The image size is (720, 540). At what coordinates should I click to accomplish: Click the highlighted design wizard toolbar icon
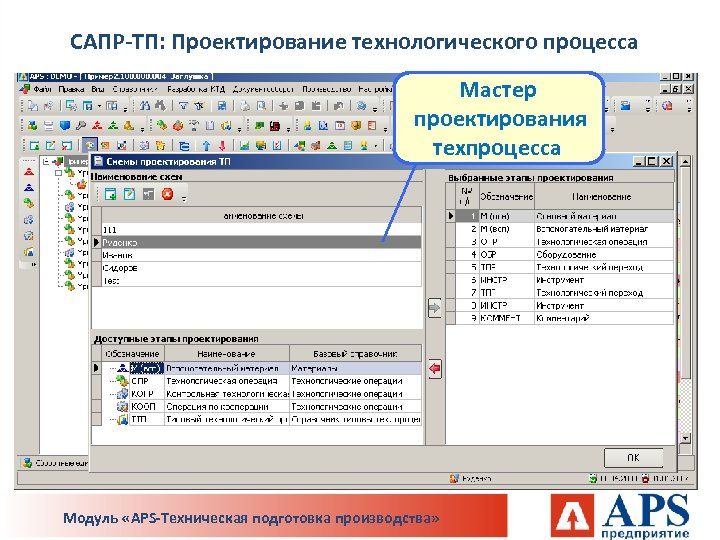90,146
